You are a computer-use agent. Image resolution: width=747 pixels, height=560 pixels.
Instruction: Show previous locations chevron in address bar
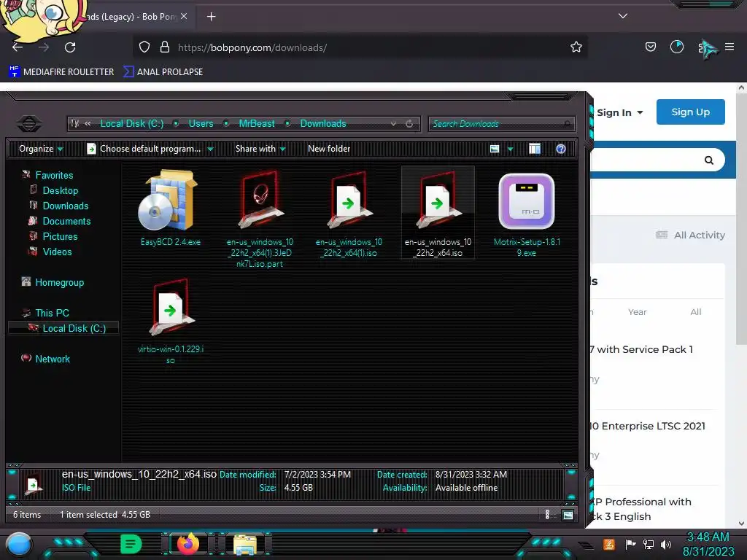pos(88,123)
